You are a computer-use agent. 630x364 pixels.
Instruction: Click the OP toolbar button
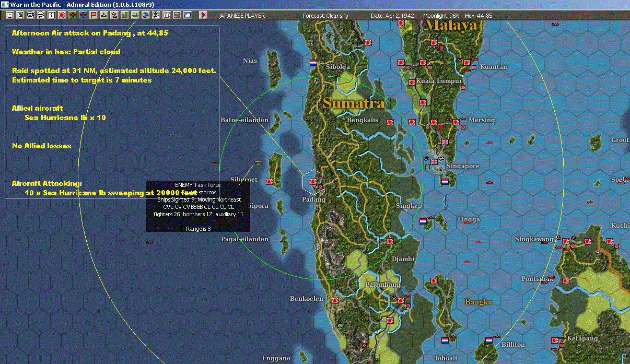[167, 15]
